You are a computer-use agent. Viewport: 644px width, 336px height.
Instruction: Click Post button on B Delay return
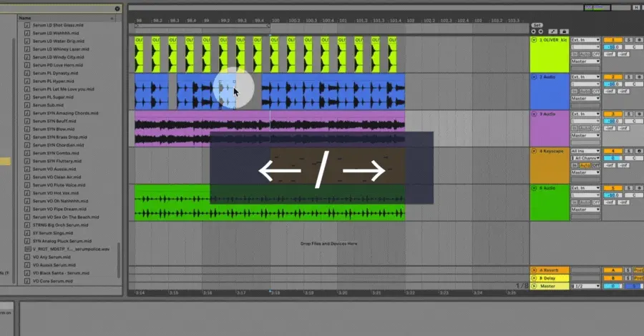coord(638,278)
